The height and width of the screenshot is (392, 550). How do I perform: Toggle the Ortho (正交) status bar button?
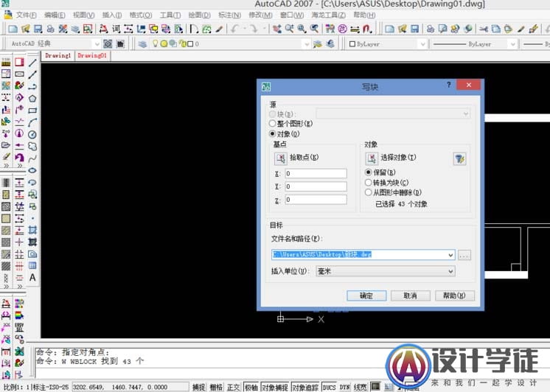[x=233, y=387]
